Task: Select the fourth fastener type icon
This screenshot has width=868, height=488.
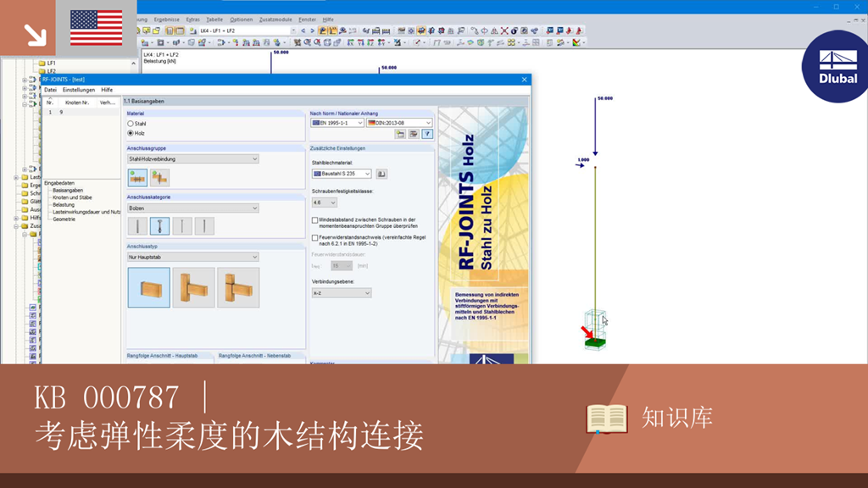Action: click(204, 226)
